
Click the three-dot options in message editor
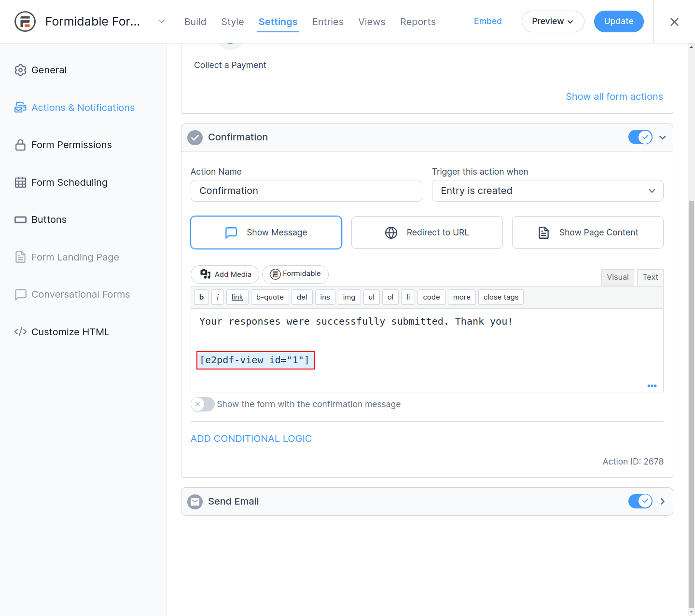652,386
